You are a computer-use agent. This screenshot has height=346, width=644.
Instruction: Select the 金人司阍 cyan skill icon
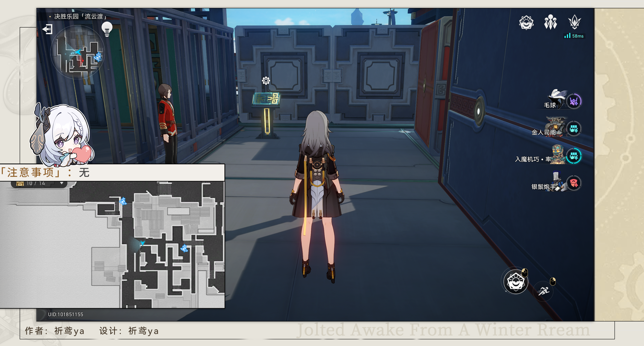[x=574, y=129]
